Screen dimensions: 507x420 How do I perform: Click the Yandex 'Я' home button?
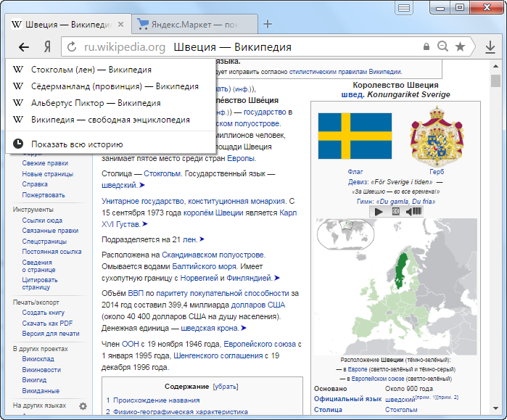46,47
